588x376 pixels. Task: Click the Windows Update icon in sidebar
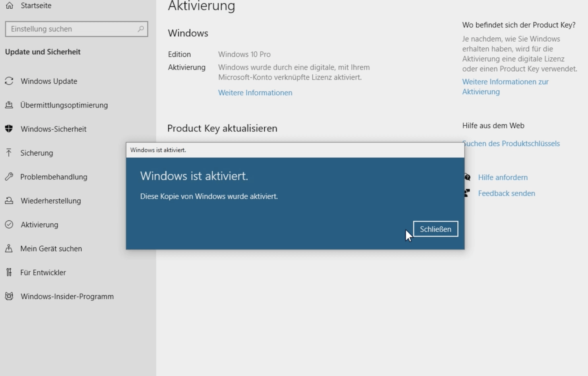[x=9, y=81]
